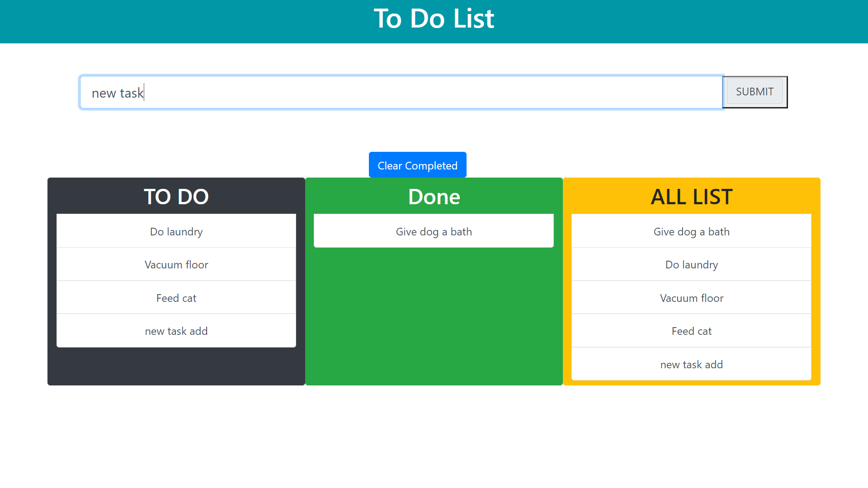The width and height of the screenshot is (868, 488).
Task: Click 'Give dog a bath' in the ALL LIST column
Action: (x=691, y=231)
